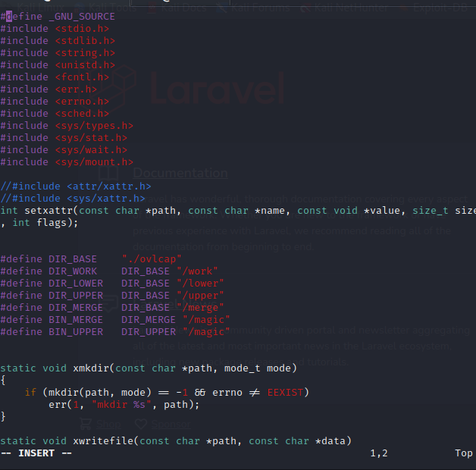Click the '#include <sys/wait.h>' line
Image resolution: width=476 pixels, height=470 pixels.
(64, 150)
